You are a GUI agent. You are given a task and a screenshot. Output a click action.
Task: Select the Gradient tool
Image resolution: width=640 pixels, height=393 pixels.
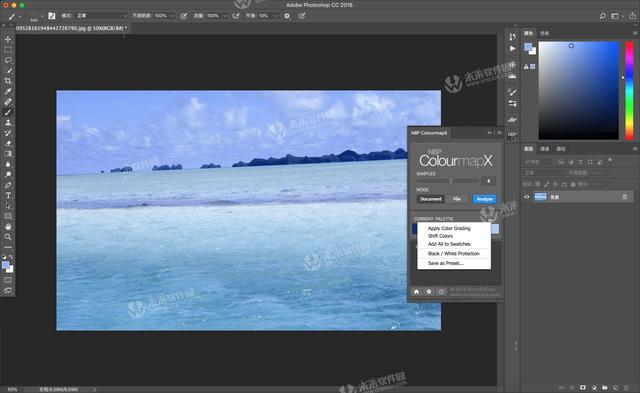pos(8,154)
